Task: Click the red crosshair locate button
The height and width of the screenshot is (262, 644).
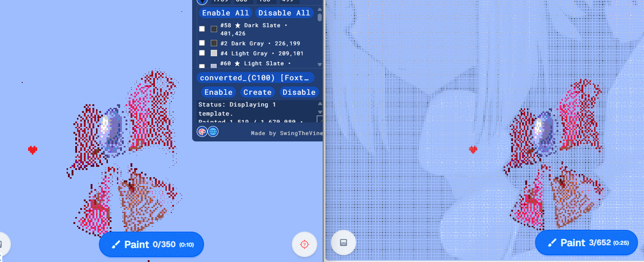Action: tap(304, 244)
